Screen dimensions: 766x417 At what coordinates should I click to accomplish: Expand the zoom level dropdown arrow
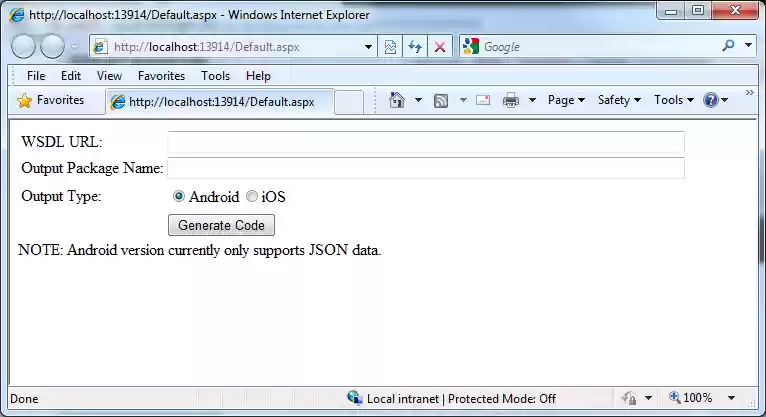(731, 398)
